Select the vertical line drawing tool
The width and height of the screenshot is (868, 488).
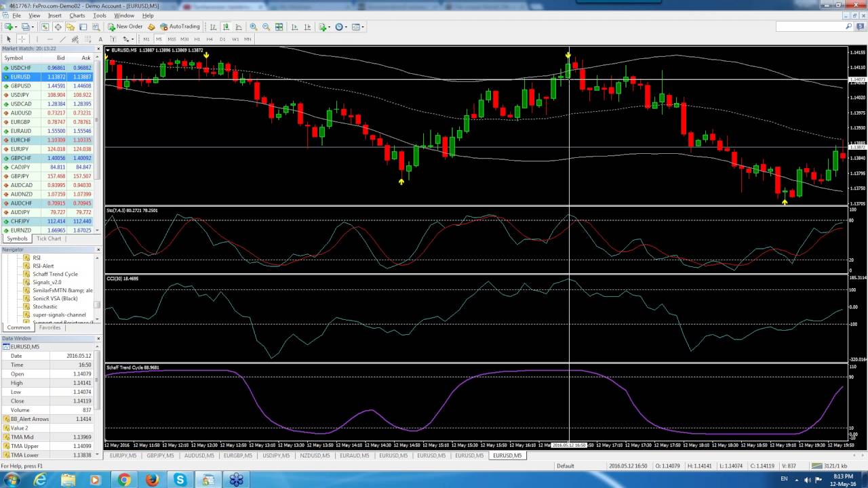[37, 39]
